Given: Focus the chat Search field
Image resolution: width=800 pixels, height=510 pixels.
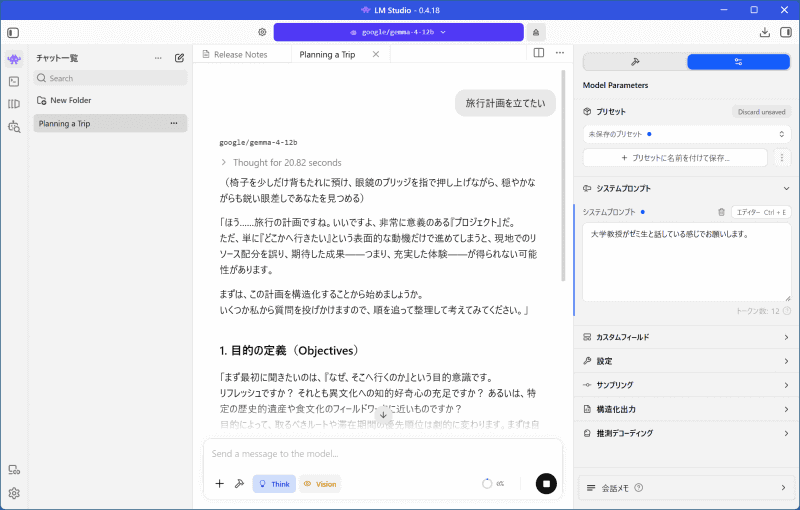Looking at the screenshot, I should [110, 78].
